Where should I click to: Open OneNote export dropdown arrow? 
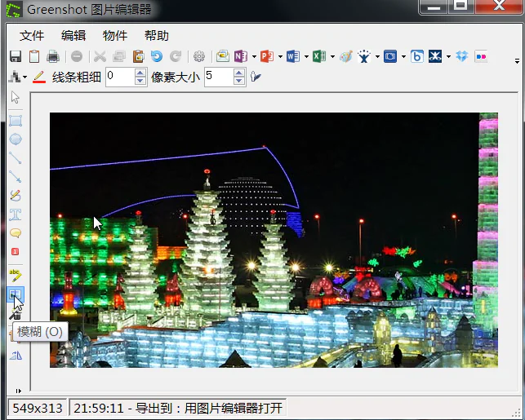coord(254,56)
